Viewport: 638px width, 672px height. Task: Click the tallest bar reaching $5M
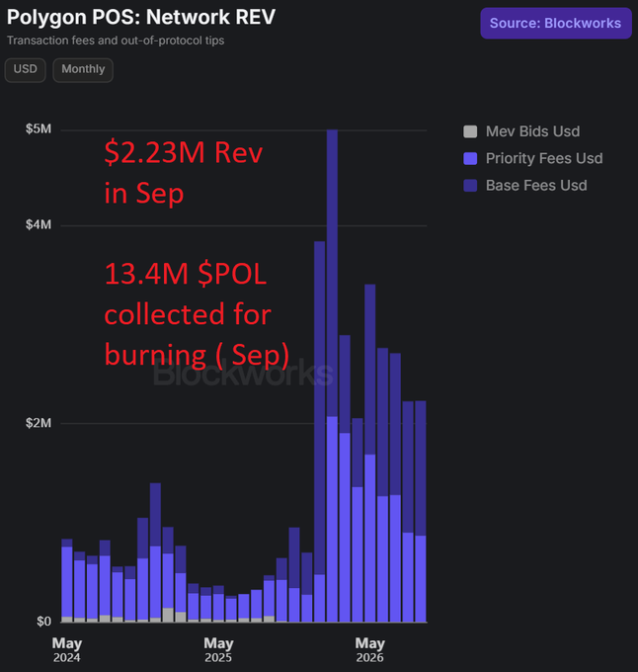(332, 376)
